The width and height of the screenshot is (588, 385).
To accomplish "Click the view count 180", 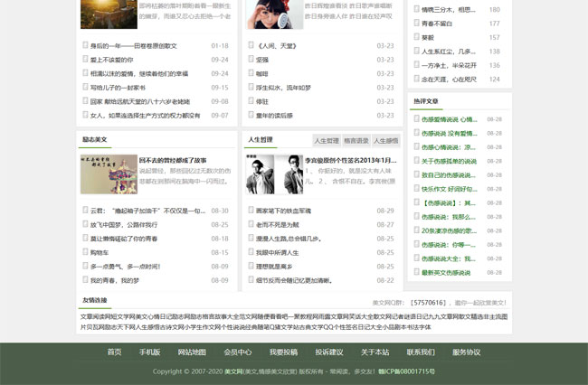I will (x=495, y=10).
